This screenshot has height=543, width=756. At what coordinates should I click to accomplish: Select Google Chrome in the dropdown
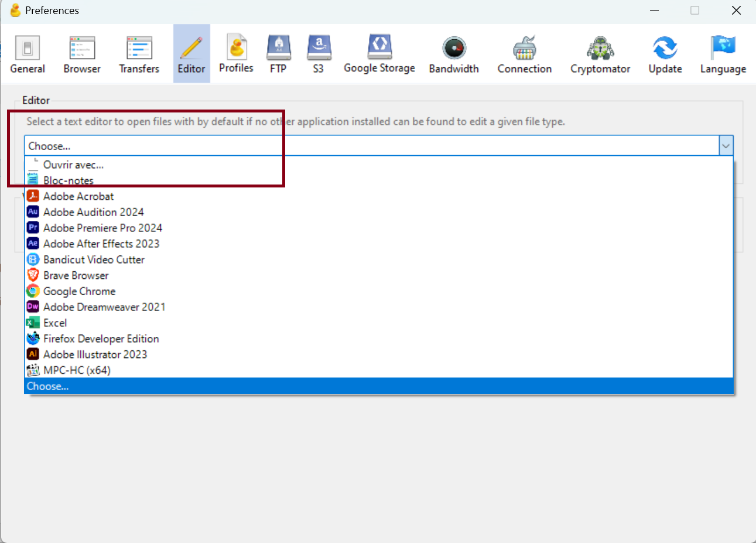tap(379, 291)
